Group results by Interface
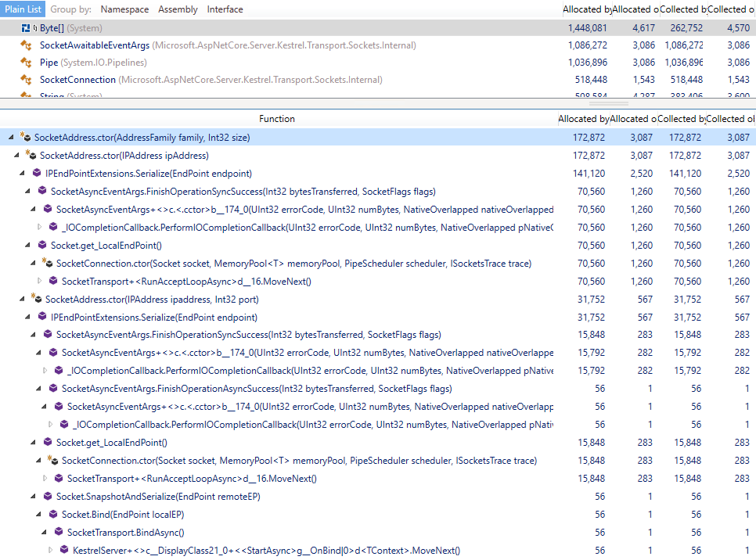The height and width of the screenshot is (560, 756). pos(226,9)
